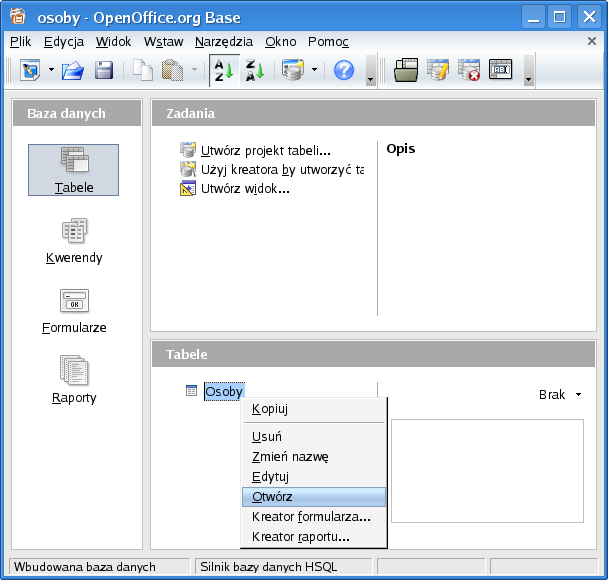
Task: Open the Pomoc menu
Action: pos(328,41)
